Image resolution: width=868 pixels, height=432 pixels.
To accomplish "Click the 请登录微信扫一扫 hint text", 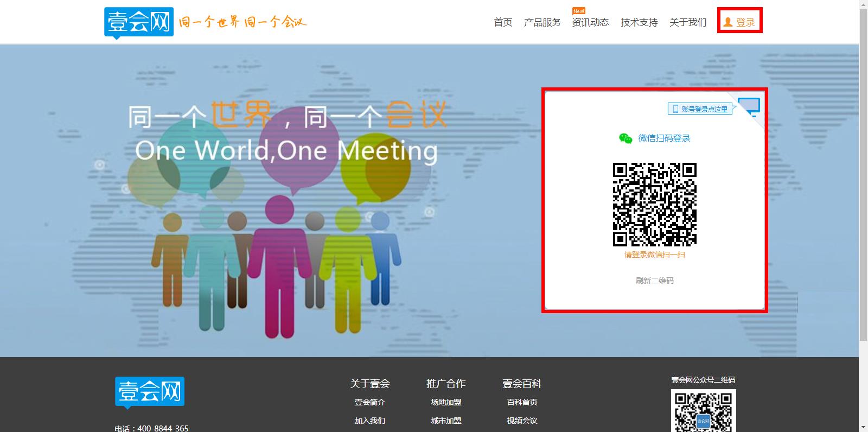I will pos(655,255).
